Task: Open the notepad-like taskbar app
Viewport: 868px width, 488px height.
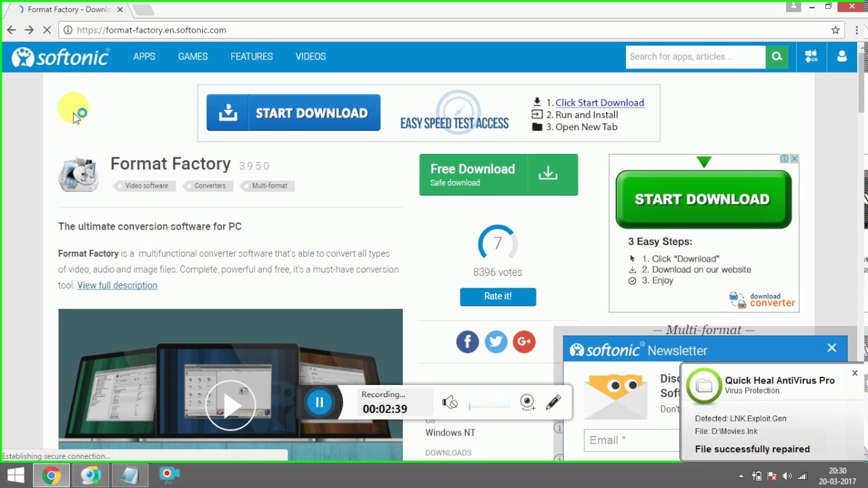Action: point(129,475)
